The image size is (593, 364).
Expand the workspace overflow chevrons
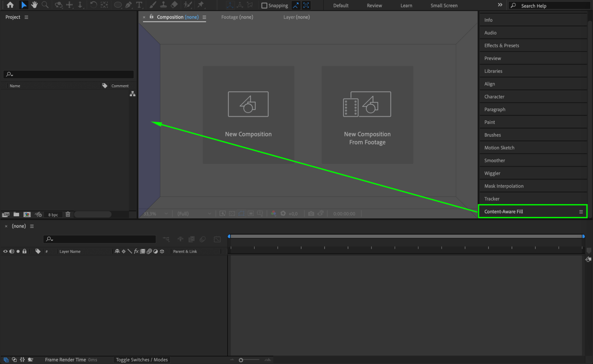500,5
